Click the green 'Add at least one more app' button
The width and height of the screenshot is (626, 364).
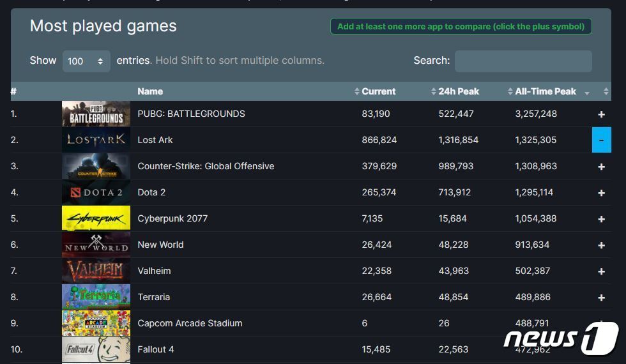pyautogui.click(x=461, y=26)
